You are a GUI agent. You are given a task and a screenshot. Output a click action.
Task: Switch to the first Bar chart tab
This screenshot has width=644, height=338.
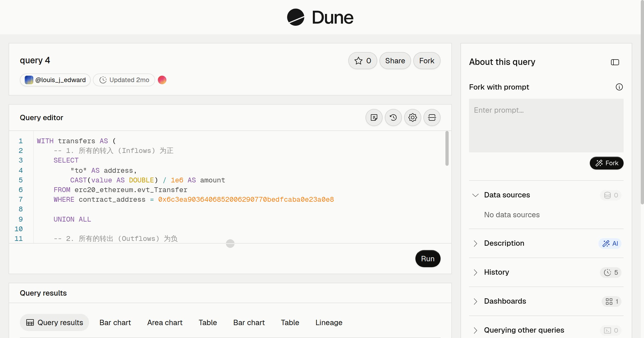point(115,322)
